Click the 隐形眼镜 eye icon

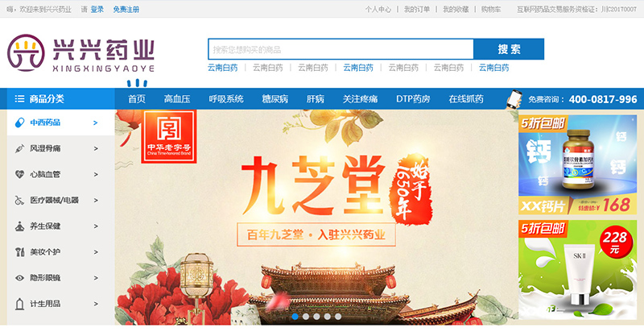click(19, 278)
